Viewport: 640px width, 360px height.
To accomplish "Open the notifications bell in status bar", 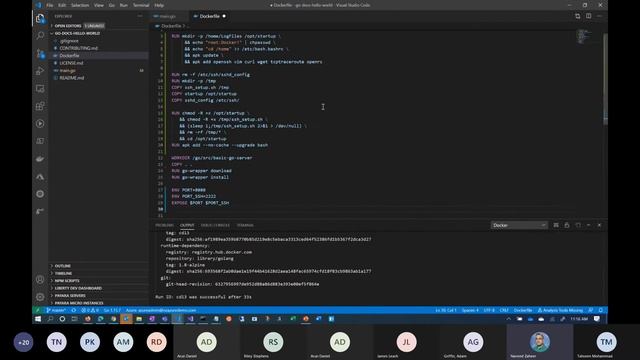I will coord(601,310).
